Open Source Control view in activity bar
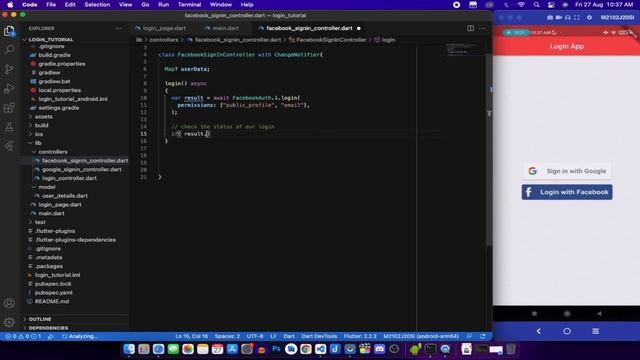Screen dimensions: 640x360 tap(9, 69)
